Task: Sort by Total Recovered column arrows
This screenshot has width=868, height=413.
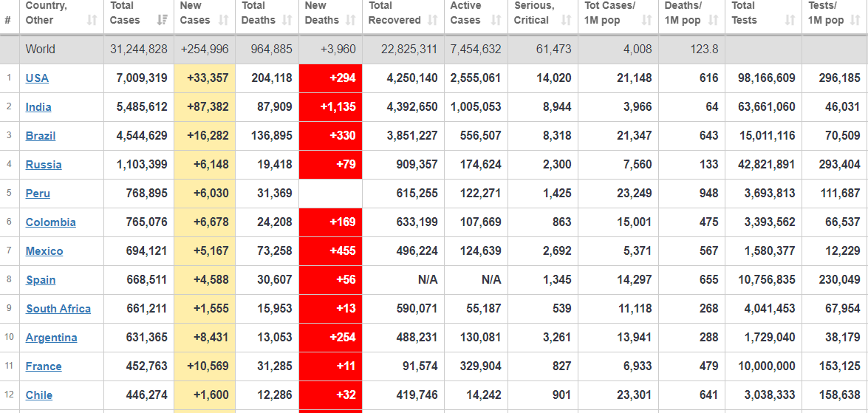Action: click(432, 20)
